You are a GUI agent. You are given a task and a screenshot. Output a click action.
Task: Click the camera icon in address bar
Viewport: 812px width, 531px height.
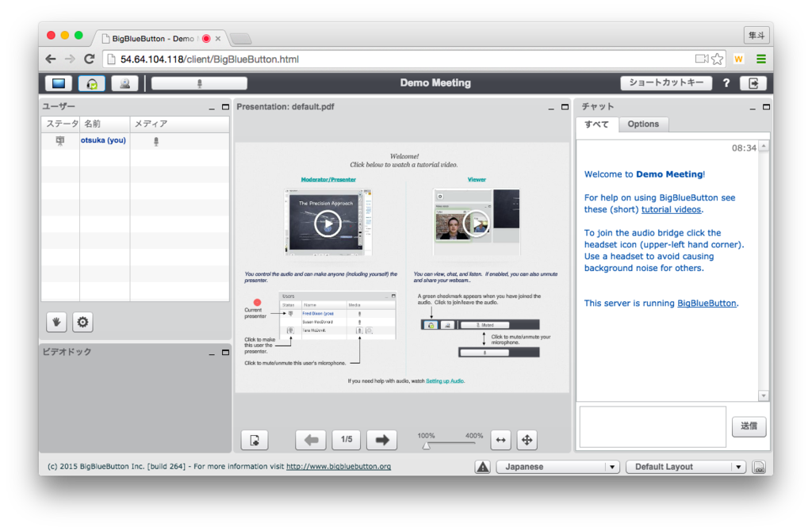pos(702,59)
